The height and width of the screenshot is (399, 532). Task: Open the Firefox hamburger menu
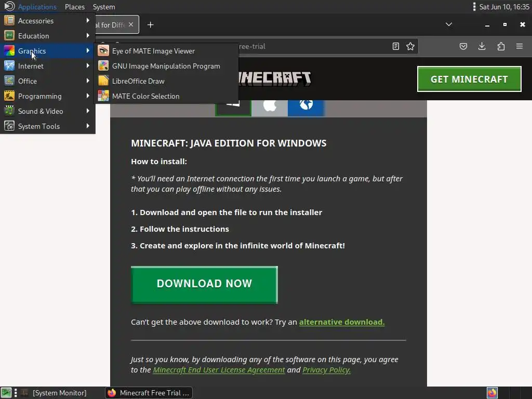pos(520,46)
